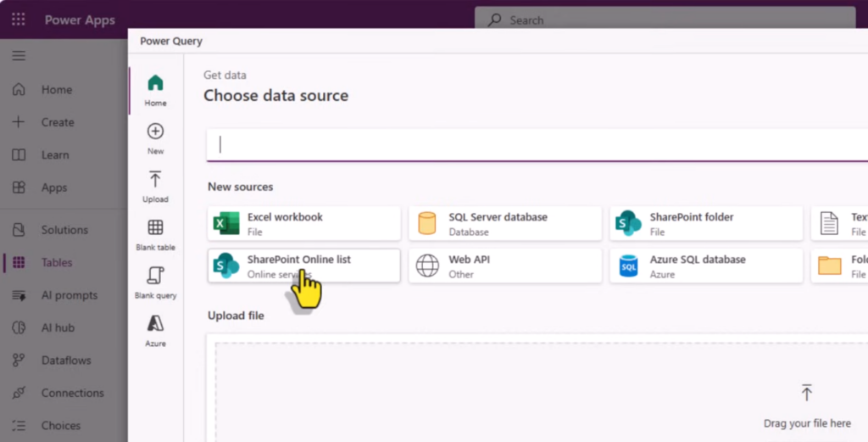Click the Power Apps title text

(x=80, y=20)
